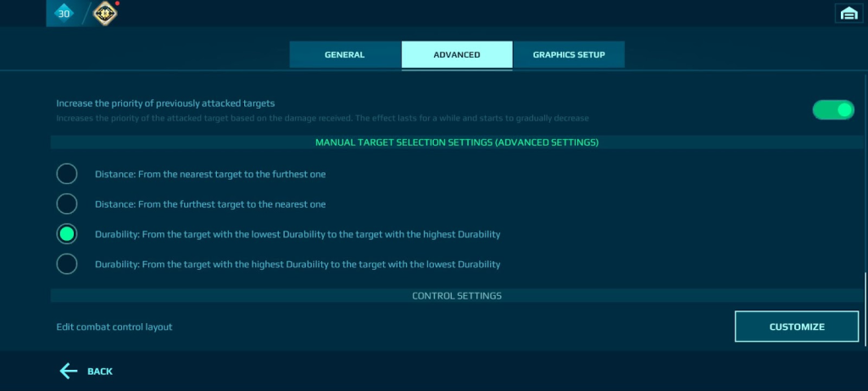Select nearest-to-furthest distance radio button
868x391 pixels.
pyautogui.click(x=67, y=174)
